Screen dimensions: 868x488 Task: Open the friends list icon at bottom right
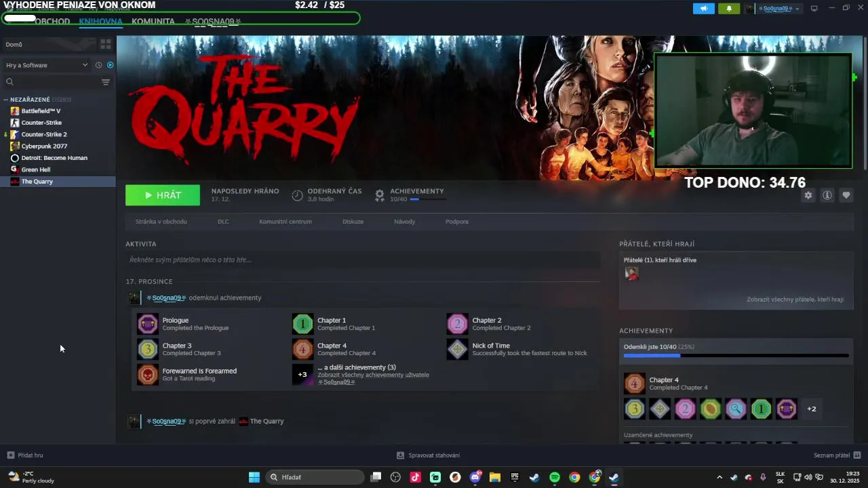coord(857,455)
